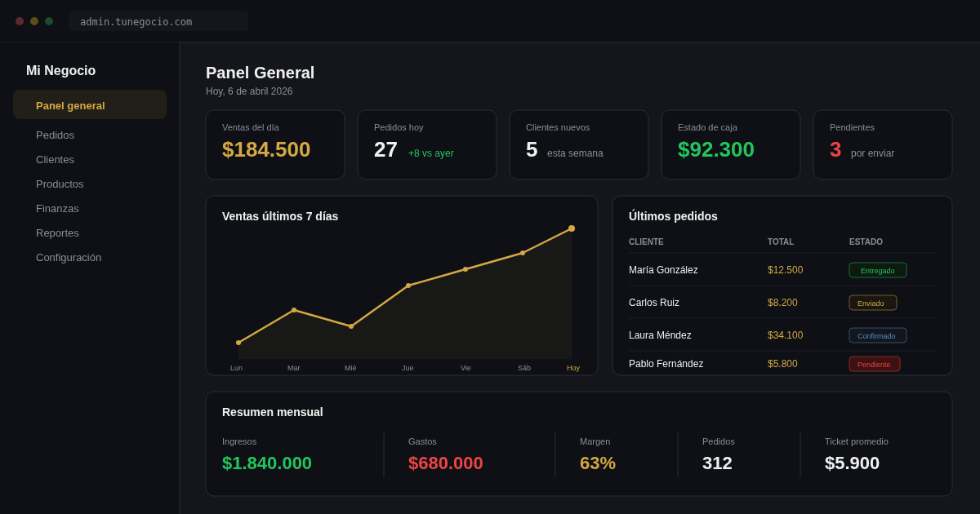Click the Confirmado status badge
The image size is (980, 514).
[x=877, y=335]
